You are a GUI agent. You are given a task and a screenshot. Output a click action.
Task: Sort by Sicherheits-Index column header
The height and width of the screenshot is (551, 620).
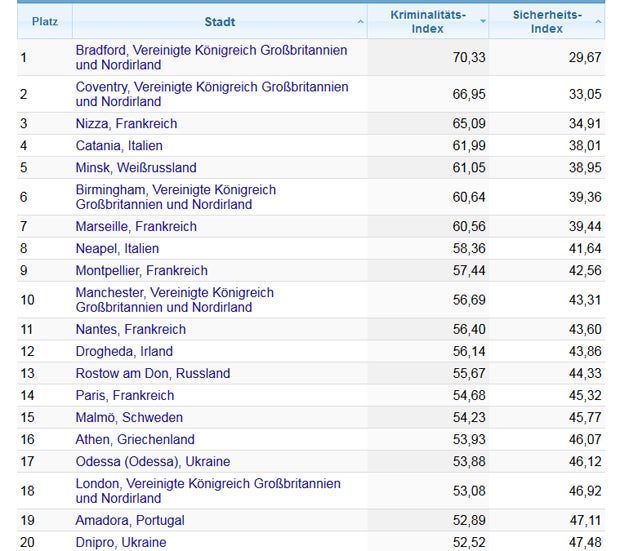point(546,21)
